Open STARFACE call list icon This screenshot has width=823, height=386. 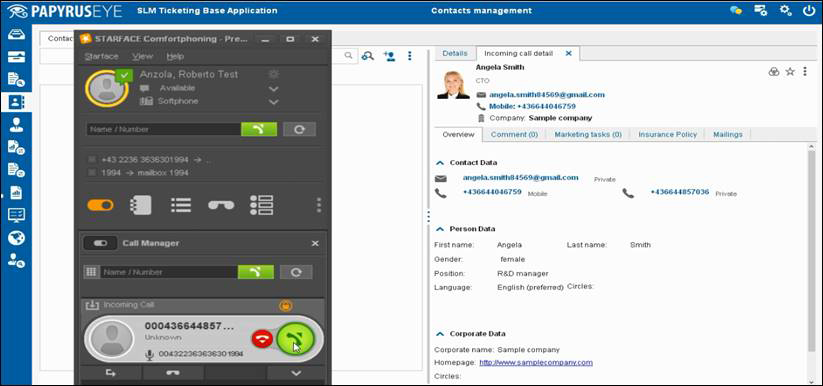[x=181, y=205]
